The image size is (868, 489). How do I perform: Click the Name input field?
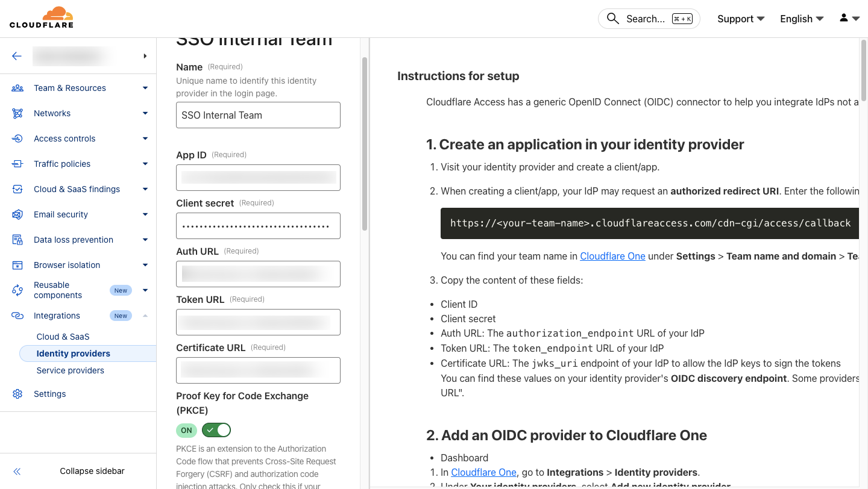pyautogui.click(x=258, y=115)
